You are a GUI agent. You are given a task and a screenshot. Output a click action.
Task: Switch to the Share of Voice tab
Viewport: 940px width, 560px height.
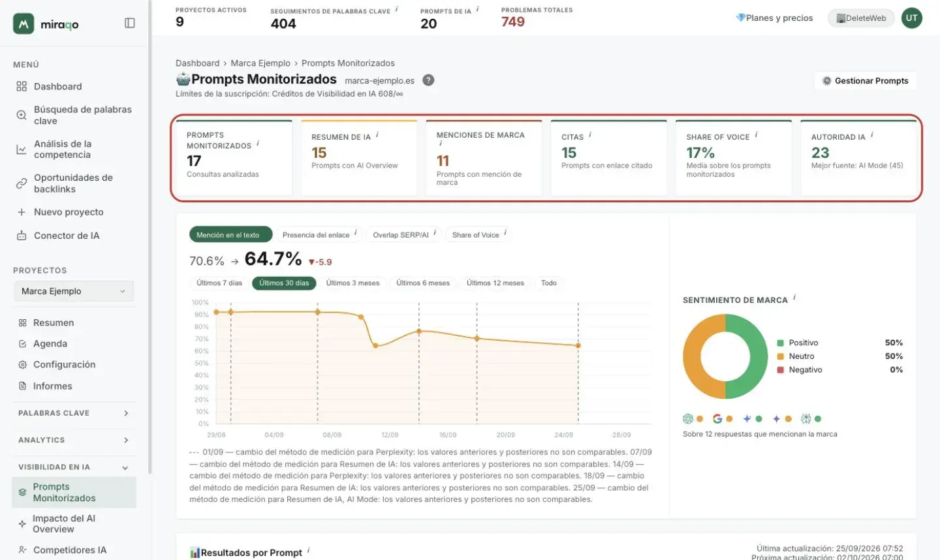[x=478, y=235]
